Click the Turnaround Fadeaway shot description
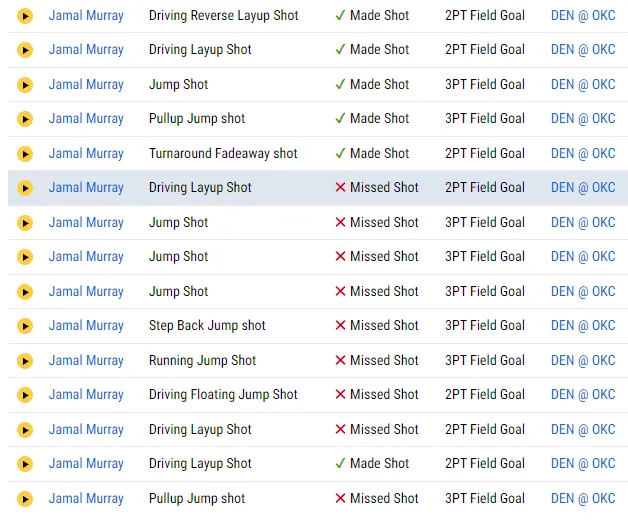The width and height of the screenshot is (628, 523). pos(223,153)
